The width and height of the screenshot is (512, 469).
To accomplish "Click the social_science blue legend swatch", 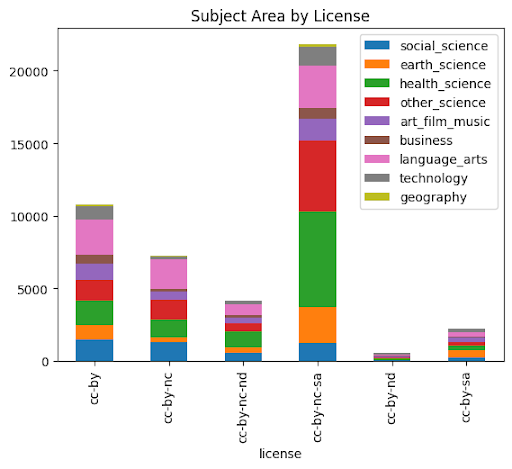I will click(x=377, y=45).
